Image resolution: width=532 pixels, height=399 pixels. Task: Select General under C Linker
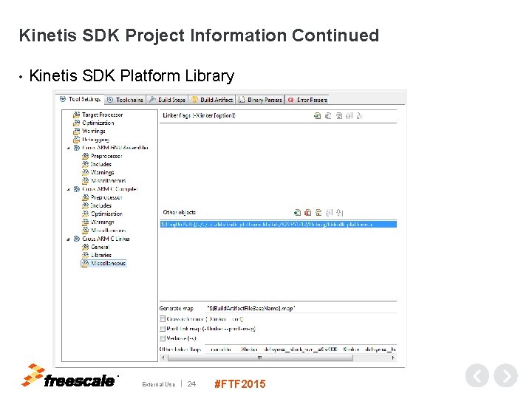point(100,247)
